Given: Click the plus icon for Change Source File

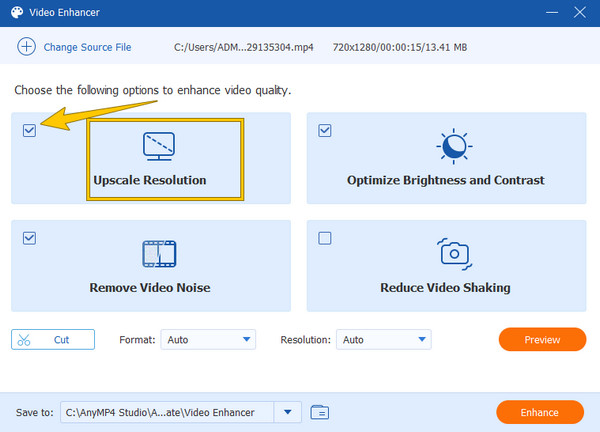Looking at the screenshot, I should (x=26, y=47).
